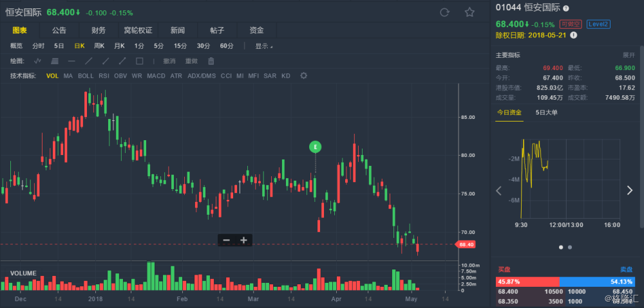Select 月K monthly candlestick
The width and height of the screenshot is (644, 308).
point(119,46)
